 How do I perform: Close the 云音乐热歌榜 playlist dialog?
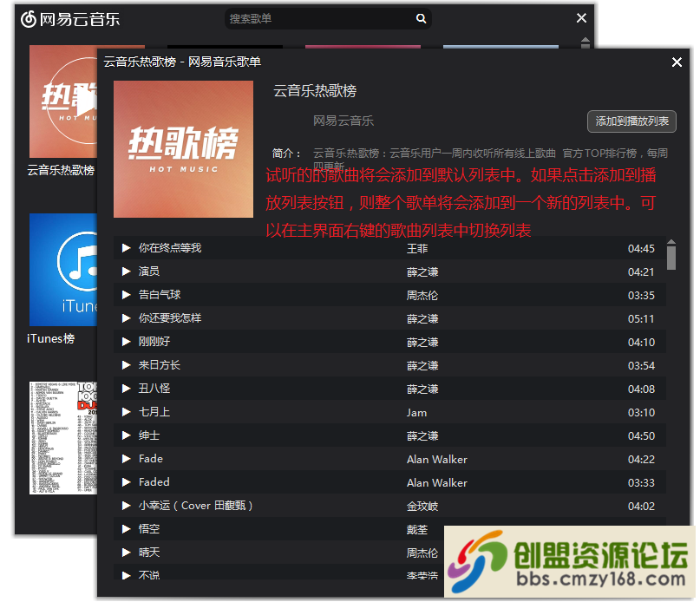[677, 62]
